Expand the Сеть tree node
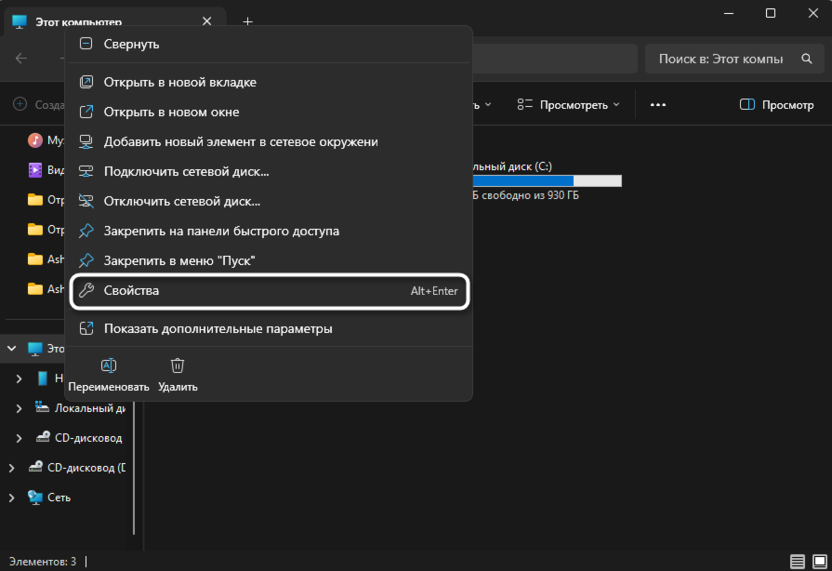832x571 pixels. (x=12, y=497)
